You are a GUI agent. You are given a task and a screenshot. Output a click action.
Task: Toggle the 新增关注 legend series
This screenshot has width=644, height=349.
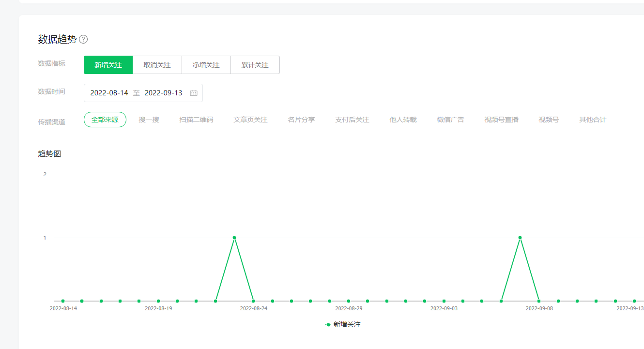coord(343,325)
